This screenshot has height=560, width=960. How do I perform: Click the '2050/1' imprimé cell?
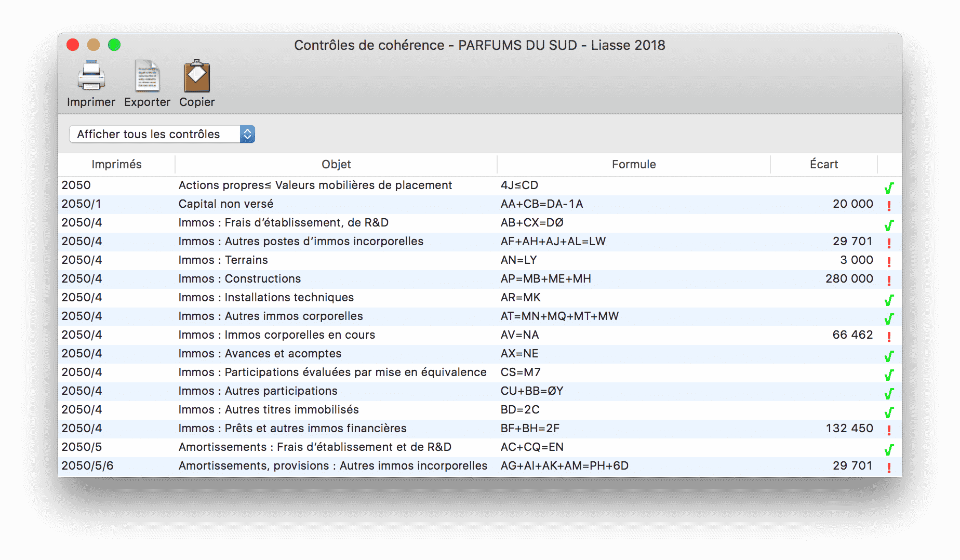click(81, 204)
